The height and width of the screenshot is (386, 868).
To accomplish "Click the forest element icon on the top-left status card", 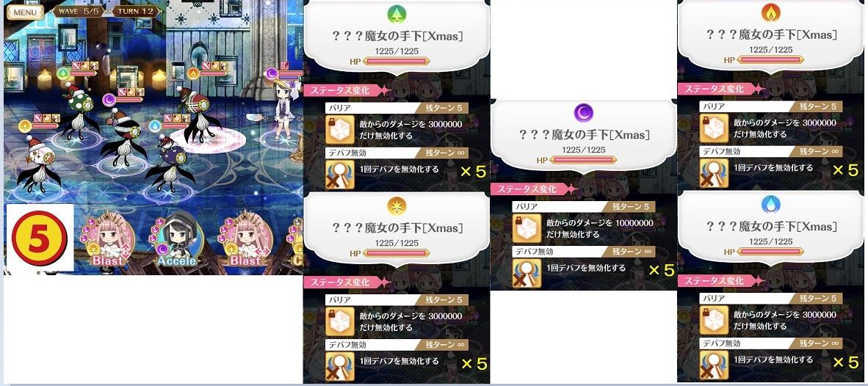I will (x=397, y=15).
